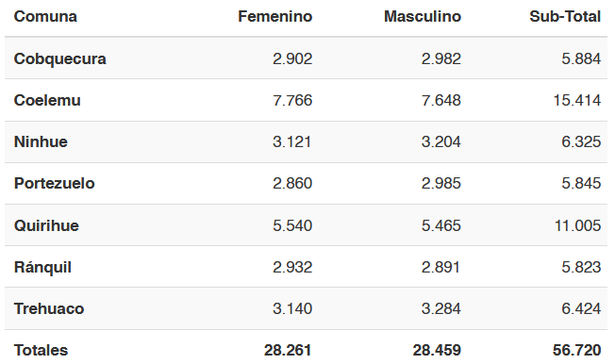
Task: Click Quirihue sub-total value 11.005
Action: pos(577,225)
